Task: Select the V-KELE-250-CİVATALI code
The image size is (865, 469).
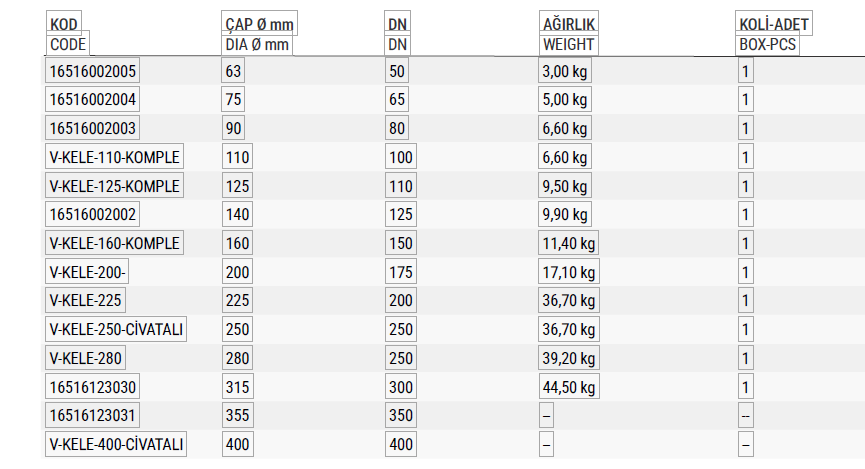Action: [116, 329]
